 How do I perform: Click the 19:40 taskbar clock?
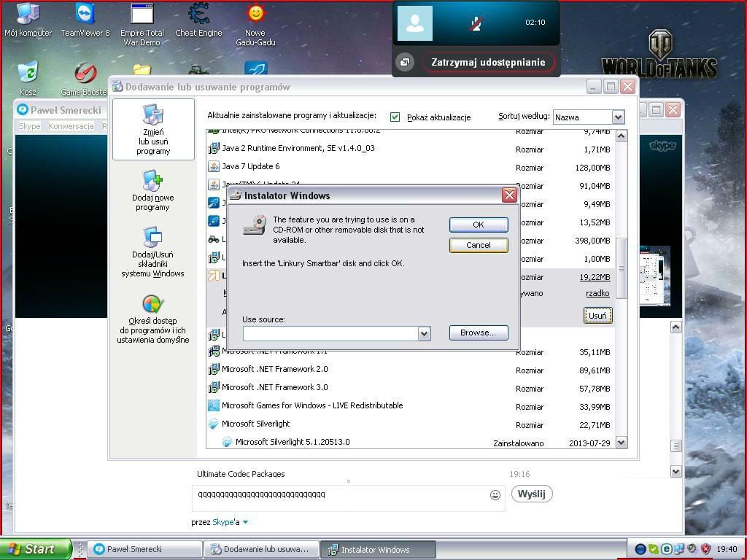pyautogui.click(x=727, y=550)
